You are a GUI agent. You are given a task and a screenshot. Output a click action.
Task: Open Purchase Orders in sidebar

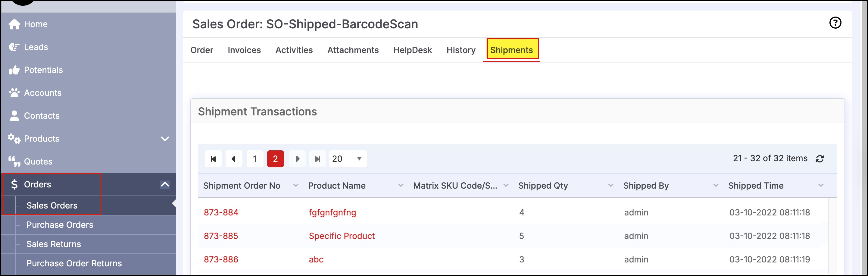60,225
